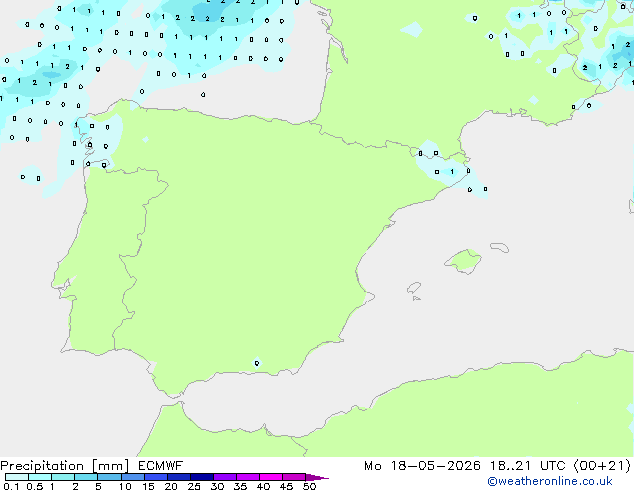The width and height of the screenshot is (634, 490).
Task: Click the 'Mo 18-05-2026' date text
Action: click(x=422, y=466)
